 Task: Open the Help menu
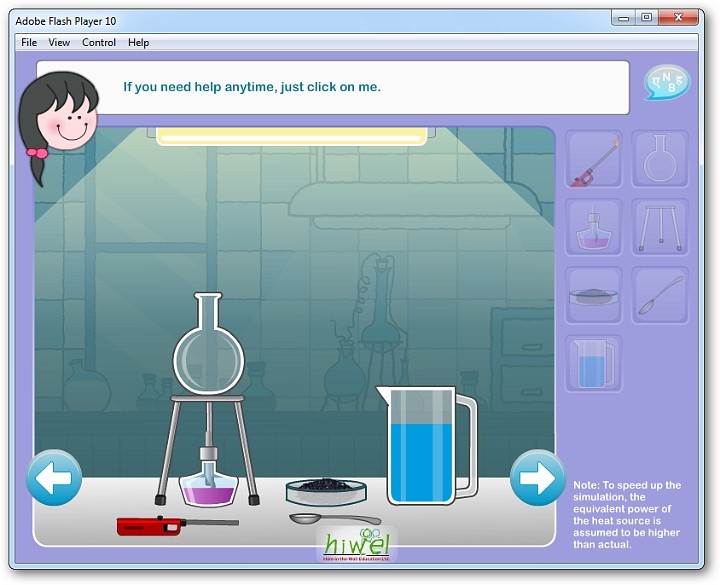(x=139, y=42)
